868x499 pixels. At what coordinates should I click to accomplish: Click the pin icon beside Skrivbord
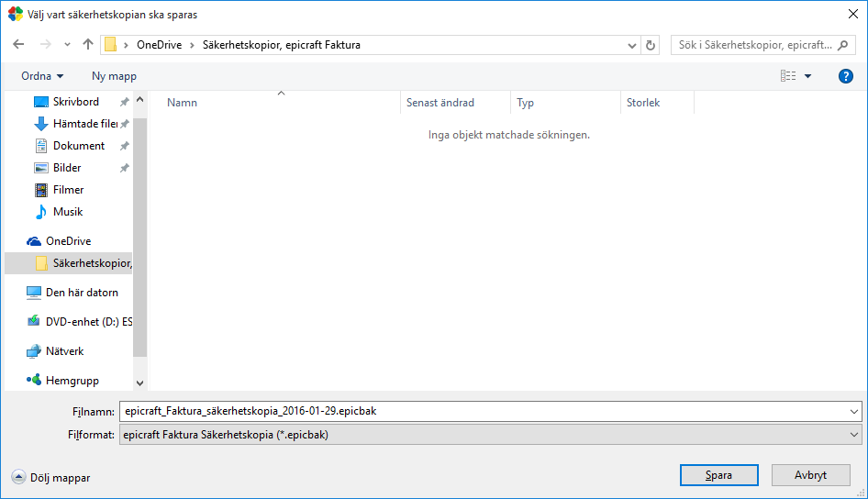point(125,102)
